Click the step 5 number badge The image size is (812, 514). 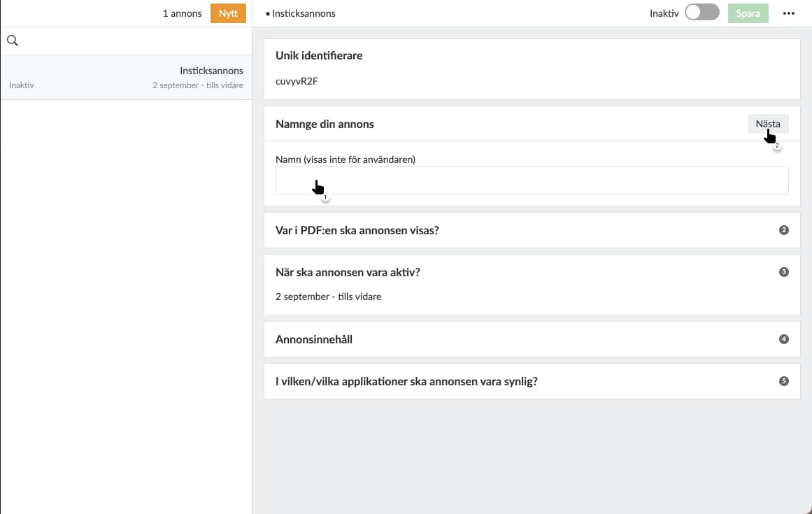click(783, 381)
